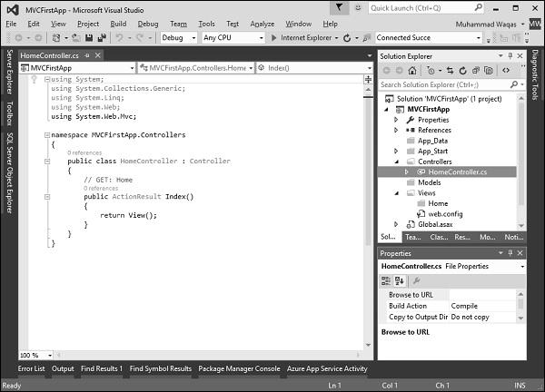Click the Save All toolbar icon
This screenshot has width=545, height=392.
102,37
